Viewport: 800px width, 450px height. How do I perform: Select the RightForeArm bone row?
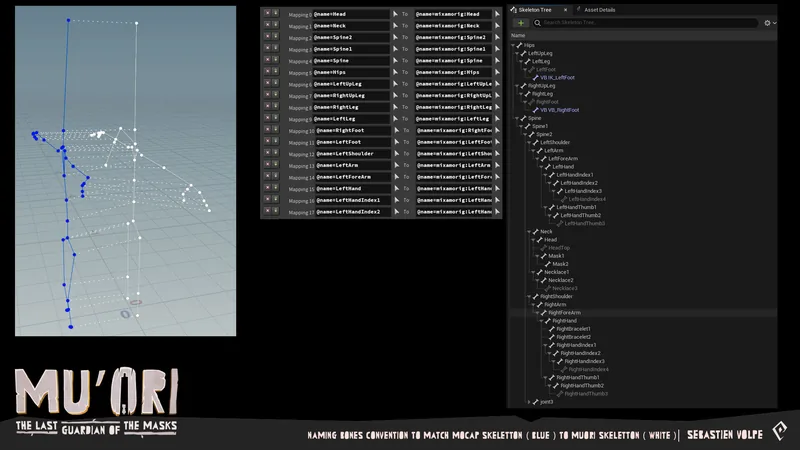click(643, 313)
